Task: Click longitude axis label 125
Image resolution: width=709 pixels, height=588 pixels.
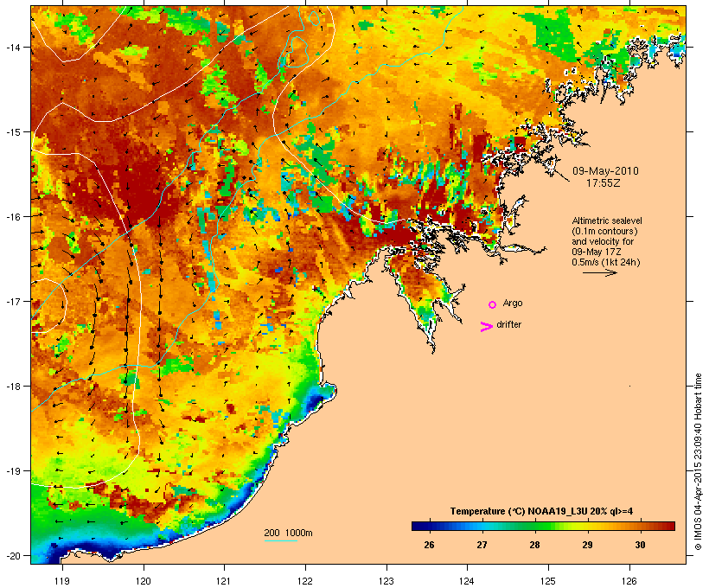Action: pos(548,581)
